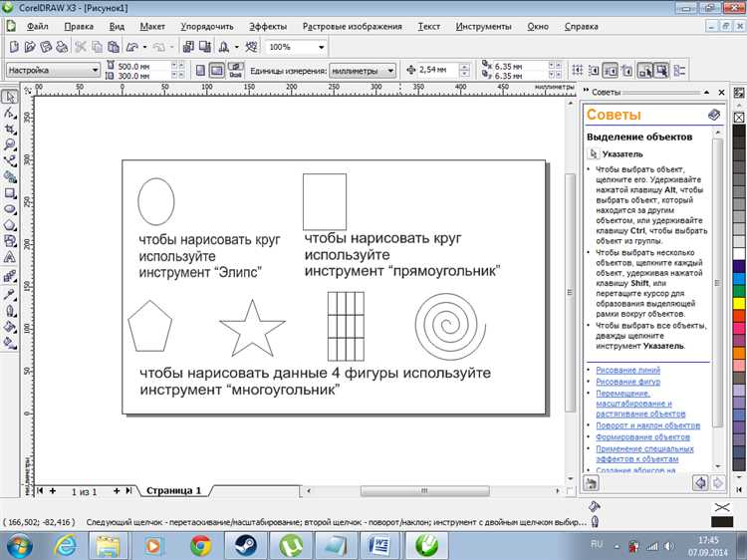The width and height of the screenshot is (747, 560).
Task: Select the Ellipse tool in toolbox
Action: click(x=9, y=209)
